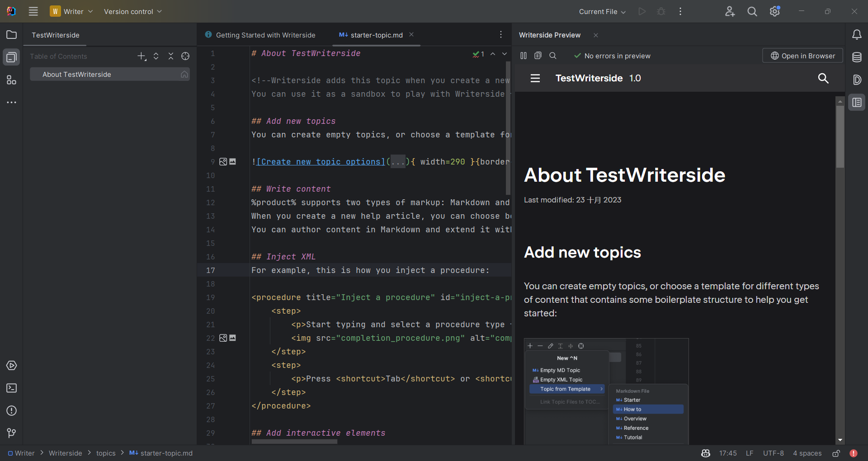The height and width of the screenshot is (461, 868).
Task: Click Writer breadcrumb in status bar
Action: coord(21,453)
